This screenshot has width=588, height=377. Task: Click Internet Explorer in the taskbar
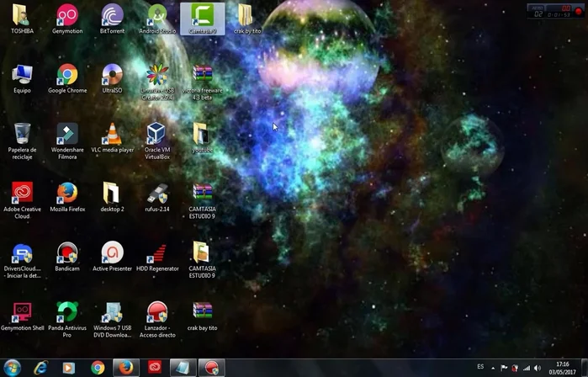(40, 368)
